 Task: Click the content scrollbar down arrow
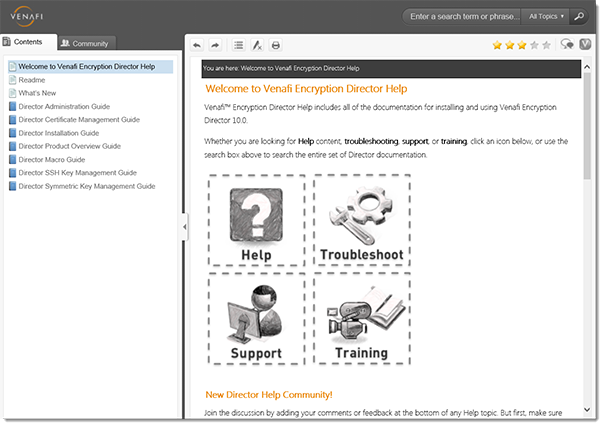click(x=587, y=410)
